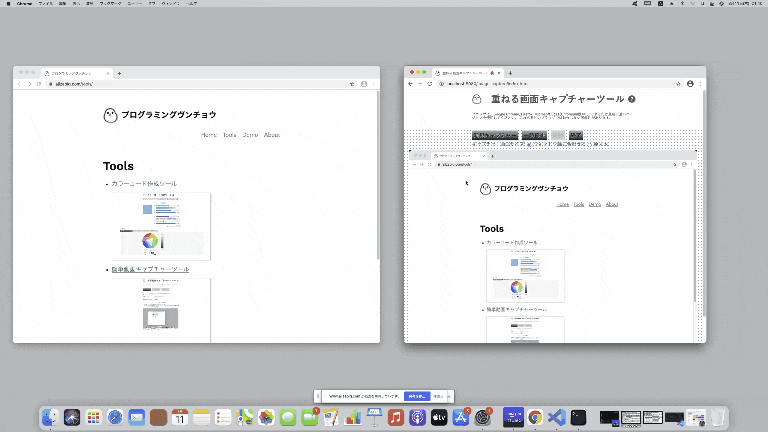Open Safari from the Dock
Image resolution: width=768 pixels, height=432 pixels.
tap(115, 417)
